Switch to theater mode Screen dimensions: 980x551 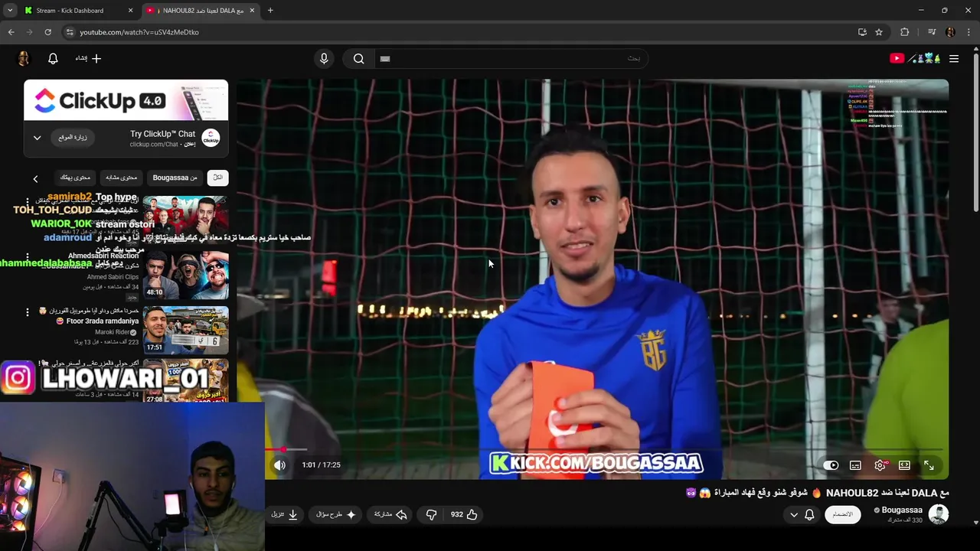(x=904, y=465)
